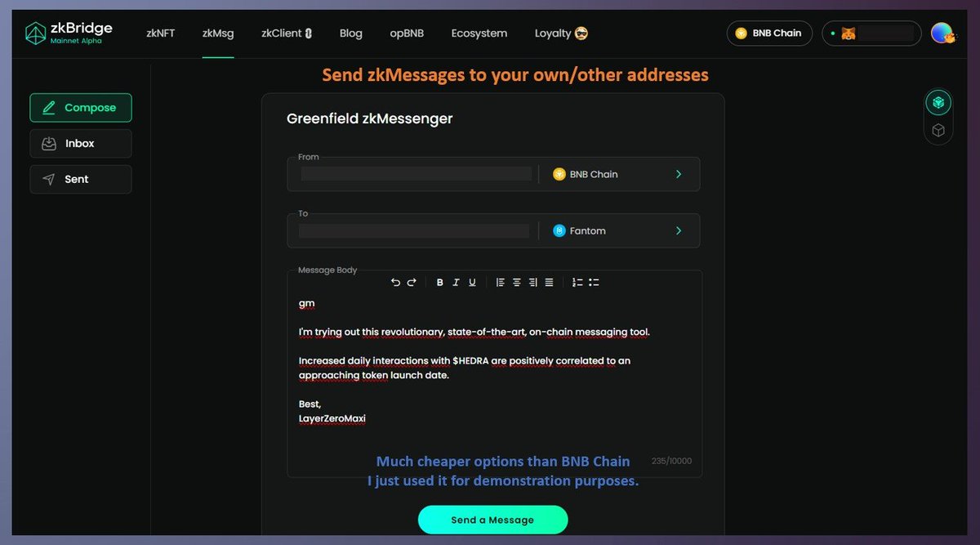Open the zkMsg tab
The image size is (980, 545).
(218, 34)
